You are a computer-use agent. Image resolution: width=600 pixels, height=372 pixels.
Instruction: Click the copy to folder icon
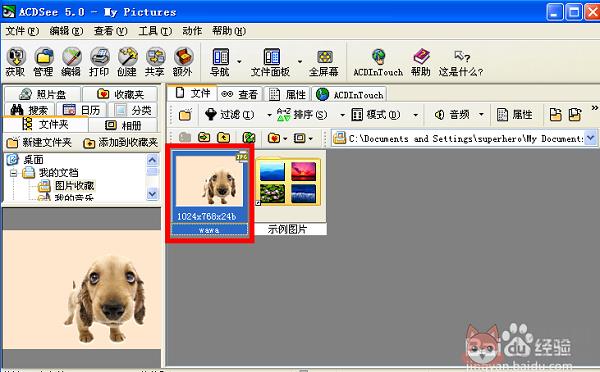click(x=556, y=114)
